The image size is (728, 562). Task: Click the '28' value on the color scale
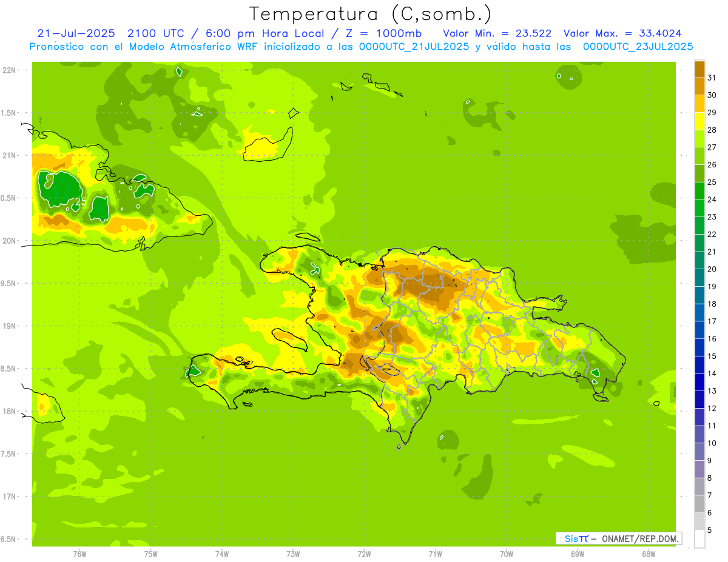[712, 130]
